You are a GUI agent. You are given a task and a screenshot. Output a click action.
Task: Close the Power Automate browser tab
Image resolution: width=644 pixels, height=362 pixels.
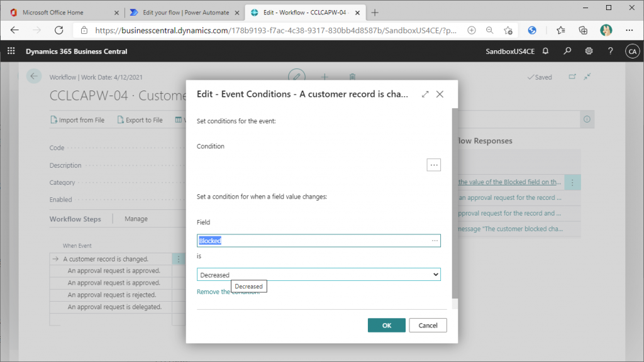pos(237,13)
